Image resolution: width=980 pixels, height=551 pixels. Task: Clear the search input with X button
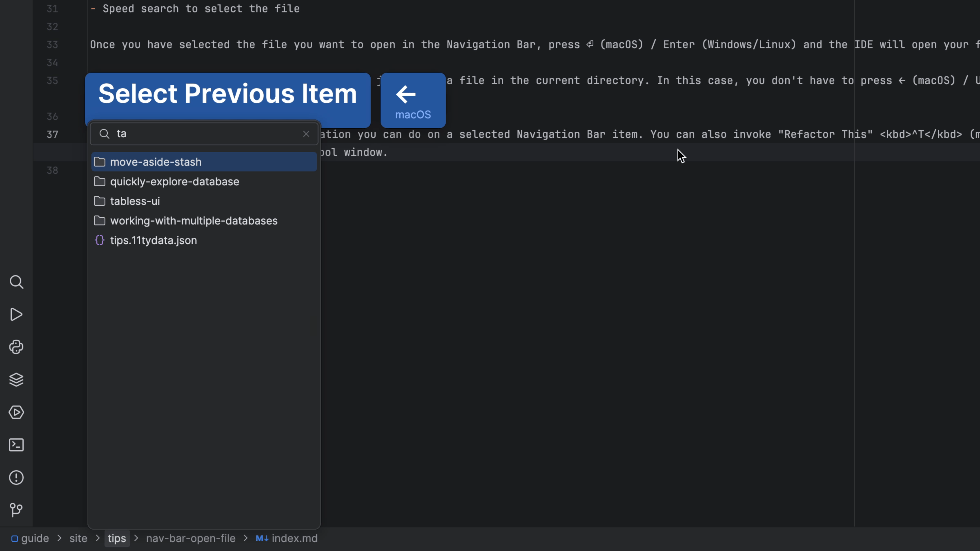coord(306,133)
